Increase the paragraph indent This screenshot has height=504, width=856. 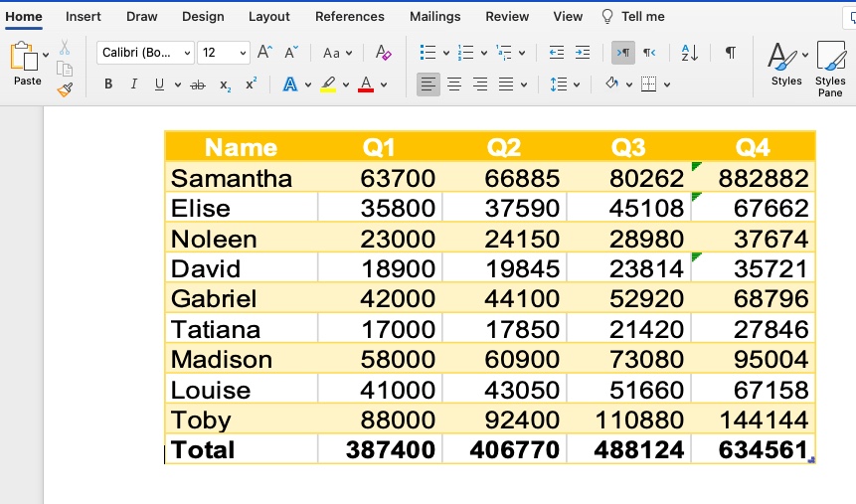pos(583,53)
